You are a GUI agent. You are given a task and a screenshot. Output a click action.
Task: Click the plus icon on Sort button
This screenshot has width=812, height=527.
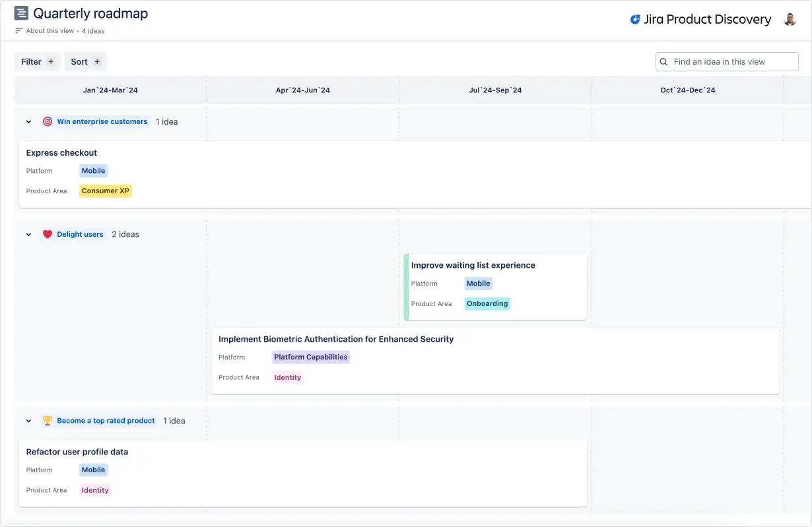coord(97,62)
